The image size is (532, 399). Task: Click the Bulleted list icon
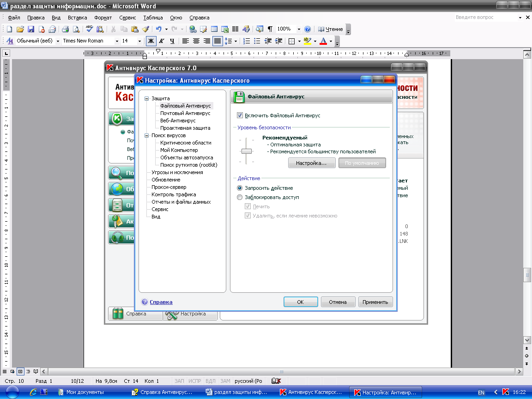point(257,41)
